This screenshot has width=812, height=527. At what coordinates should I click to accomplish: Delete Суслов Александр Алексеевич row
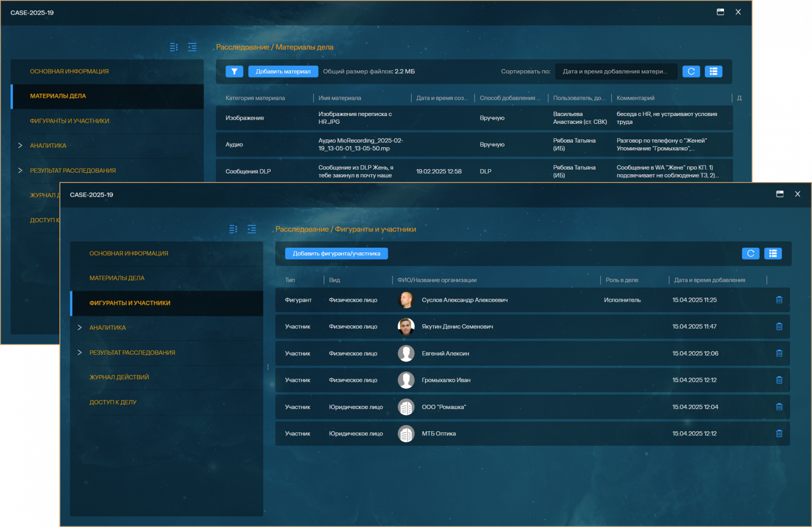coord(779,300)
